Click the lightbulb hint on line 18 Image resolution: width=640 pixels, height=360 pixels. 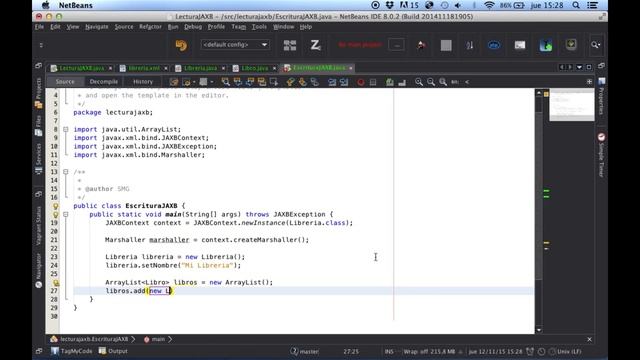click(56, 214)
